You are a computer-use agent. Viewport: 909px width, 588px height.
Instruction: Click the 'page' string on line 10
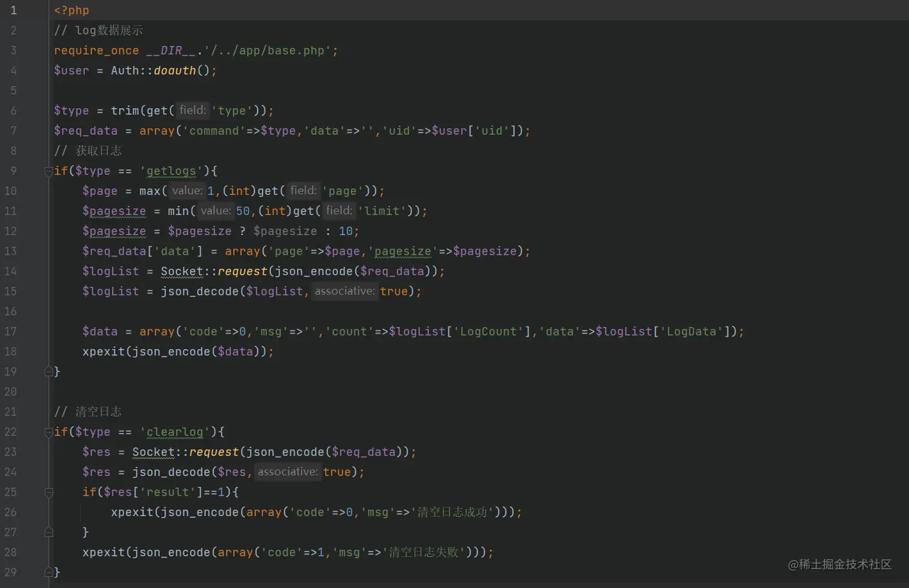pos(342,191)
